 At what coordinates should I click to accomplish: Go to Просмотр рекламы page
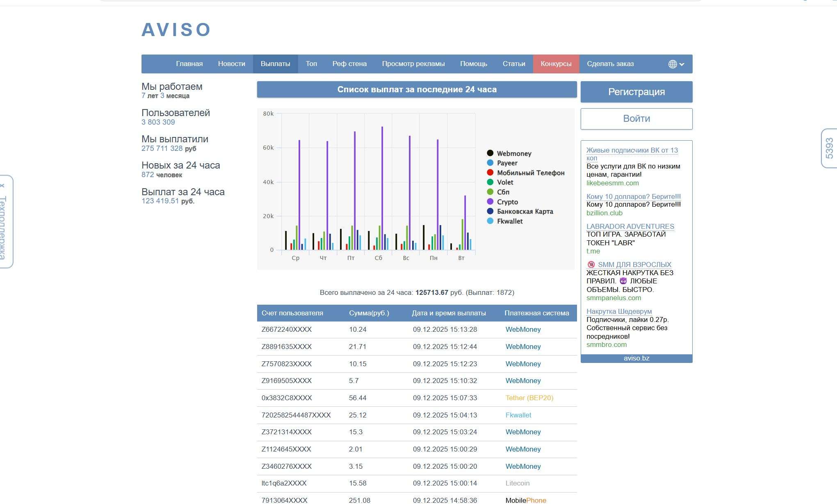point(413,64)
